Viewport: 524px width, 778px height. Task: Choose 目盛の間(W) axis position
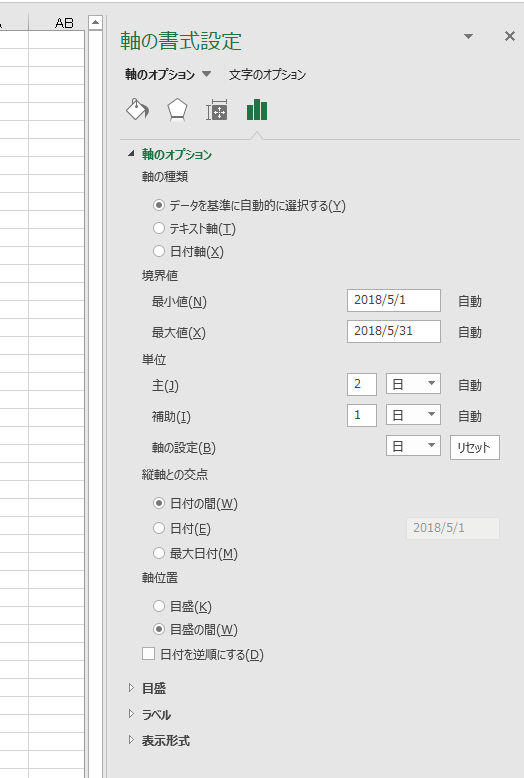[x=159, y=629]
